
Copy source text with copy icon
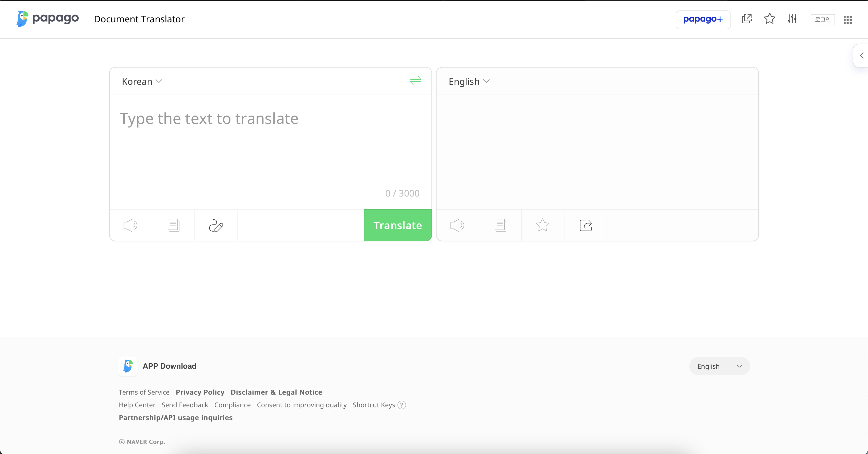173,225
